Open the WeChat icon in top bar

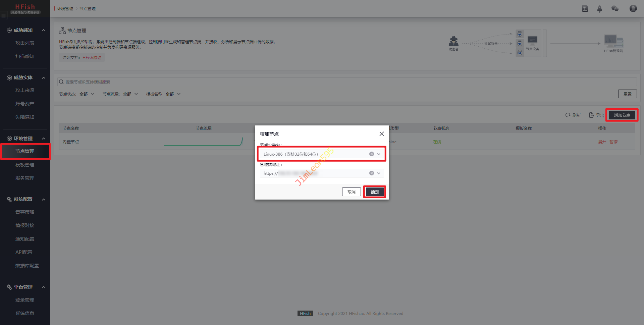point(614,9)
